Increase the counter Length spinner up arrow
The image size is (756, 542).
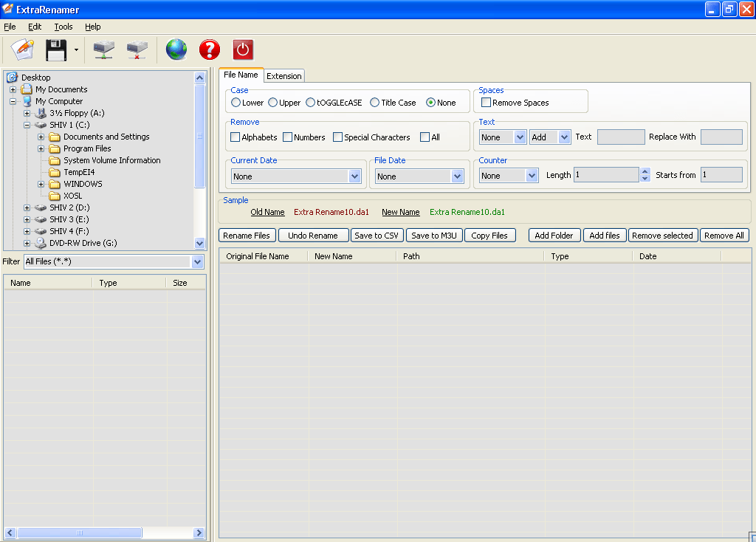tap(645, 171)
